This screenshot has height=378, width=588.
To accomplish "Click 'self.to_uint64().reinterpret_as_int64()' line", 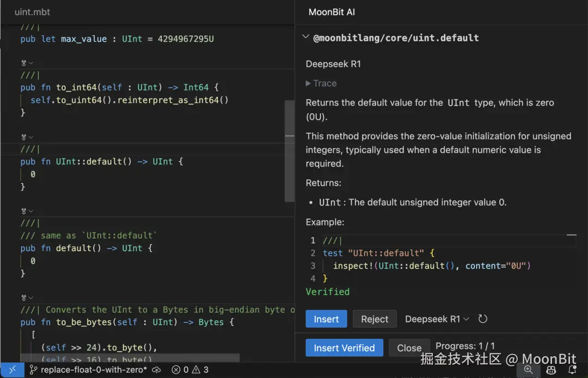I will [130, 100].
